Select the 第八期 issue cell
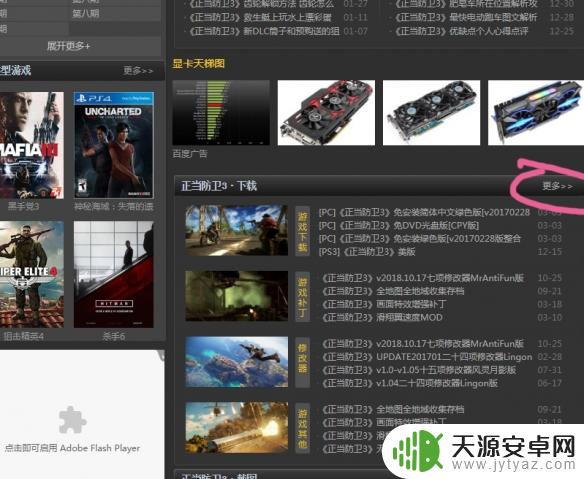 point(86,14)
